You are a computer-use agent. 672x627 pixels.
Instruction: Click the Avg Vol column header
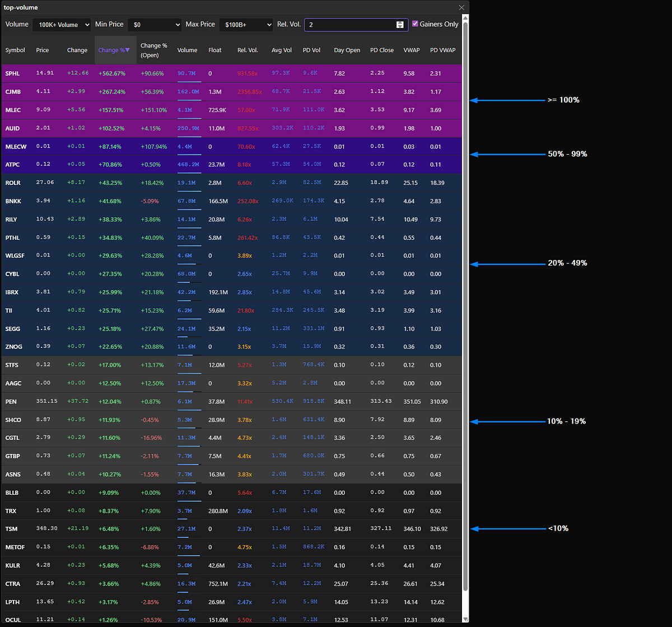[x=281, y=50]
